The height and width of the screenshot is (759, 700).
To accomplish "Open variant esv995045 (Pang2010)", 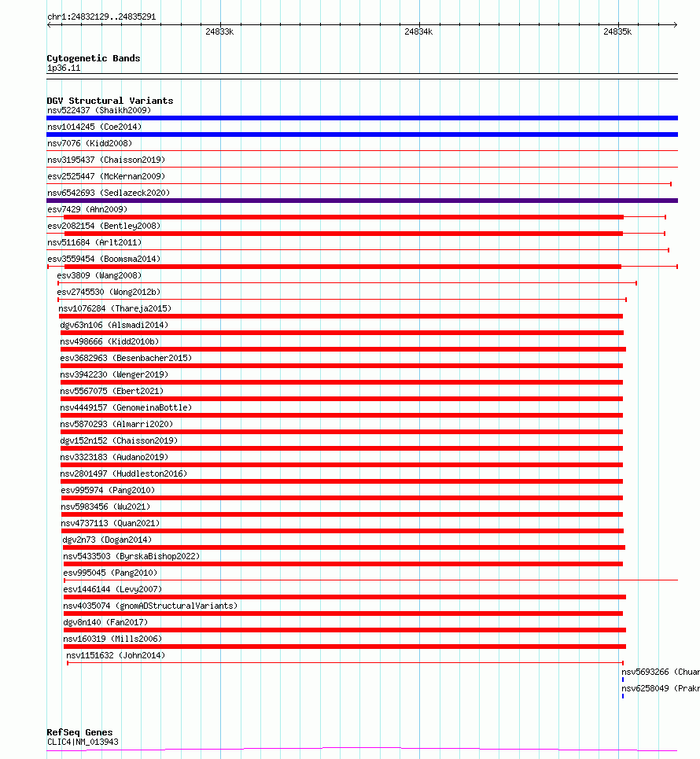I will [x=110, y=573].
